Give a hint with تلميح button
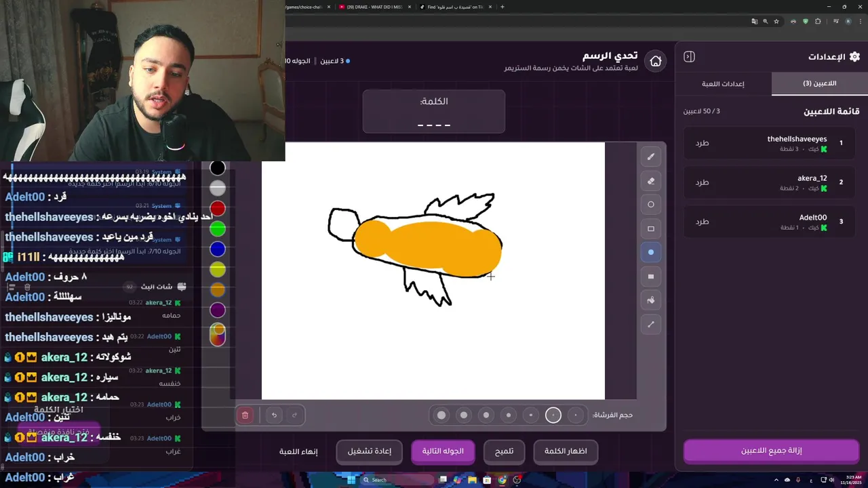This screenshot has width=868, height=488. point(504,451)
